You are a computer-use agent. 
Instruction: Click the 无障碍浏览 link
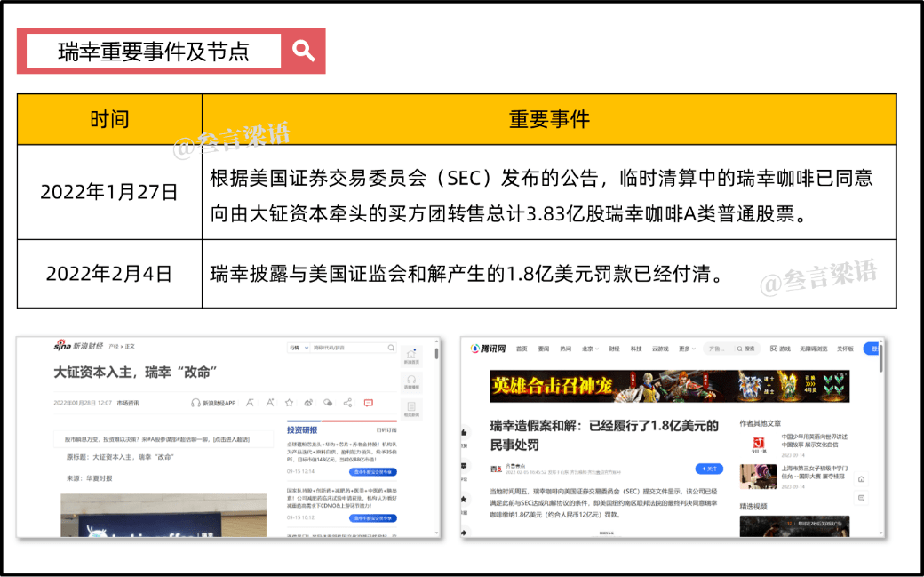click(x=813, y=349)
